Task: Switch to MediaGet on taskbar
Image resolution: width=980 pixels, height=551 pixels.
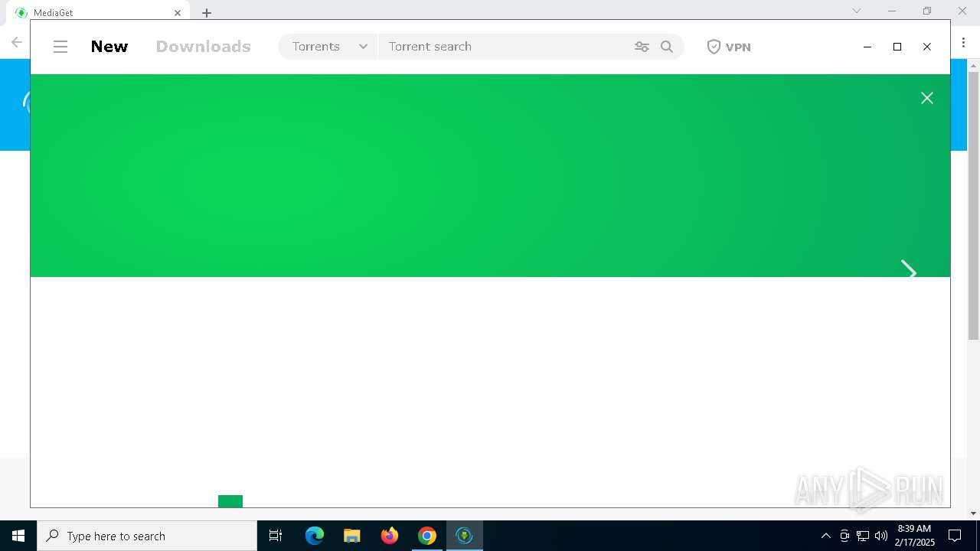Action: (x=465, y=536)
